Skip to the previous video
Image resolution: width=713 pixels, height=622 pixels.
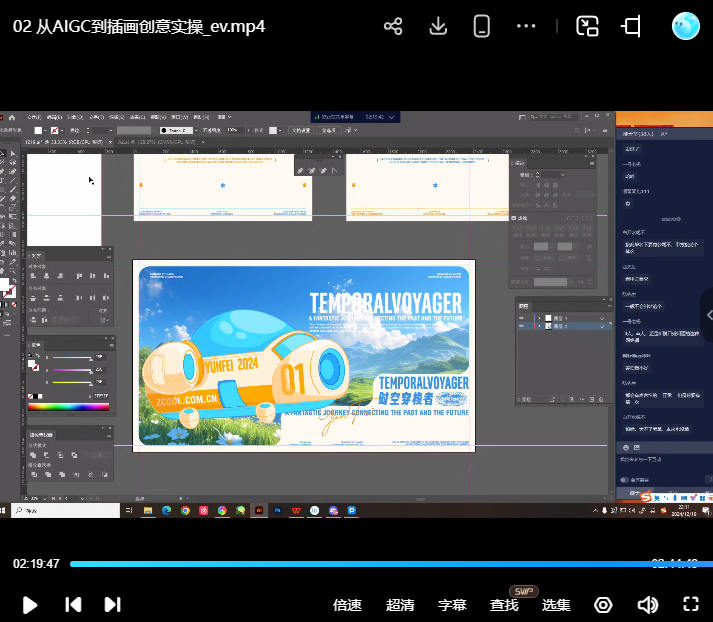[x=73, y=604]
